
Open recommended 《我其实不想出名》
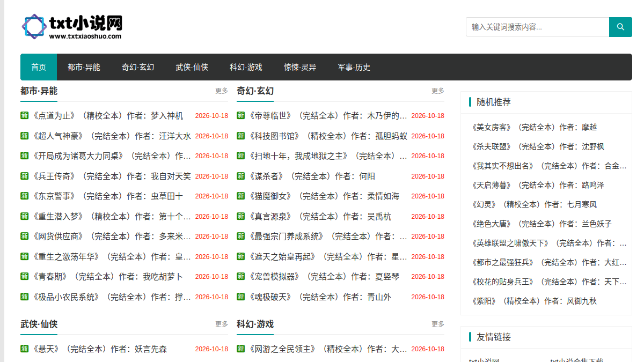548,166
